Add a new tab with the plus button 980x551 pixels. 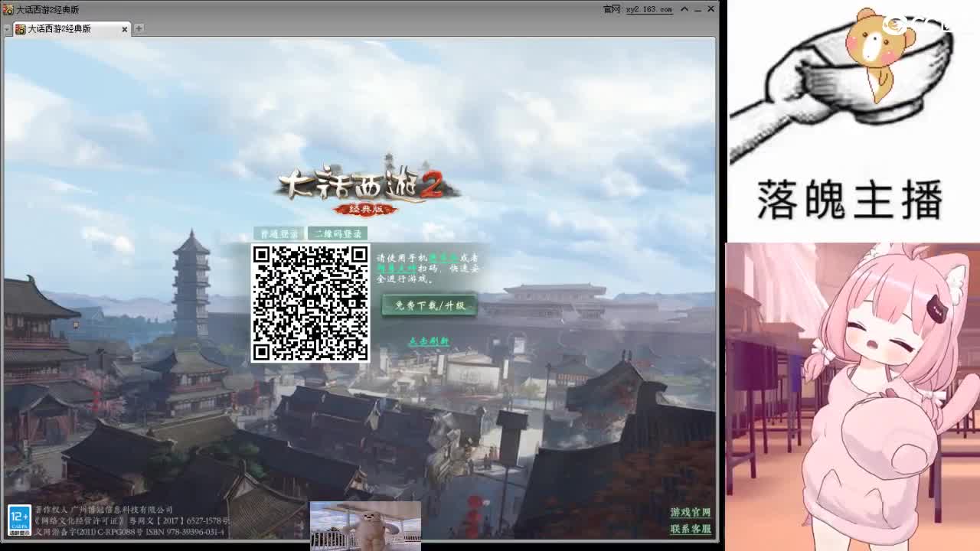(x=139, y=29)
